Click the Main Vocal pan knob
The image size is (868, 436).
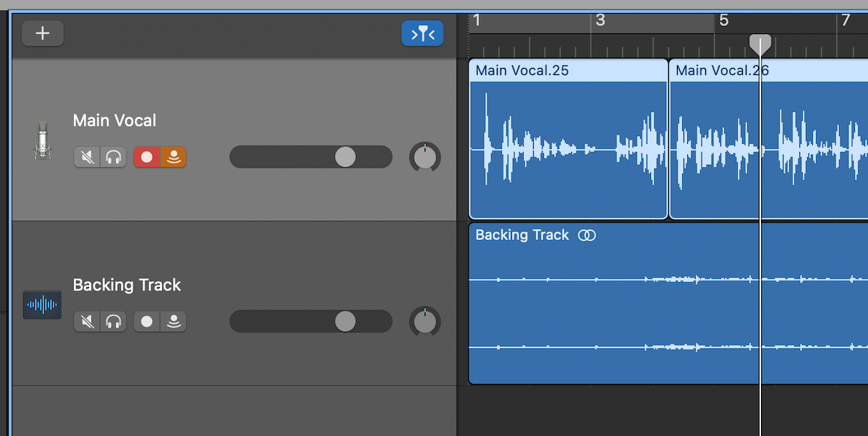(425, 157)
